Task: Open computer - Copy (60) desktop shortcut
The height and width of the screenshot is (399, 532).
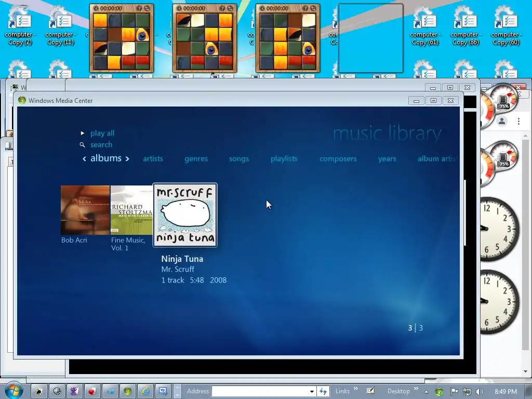Action: click(506, 25)
